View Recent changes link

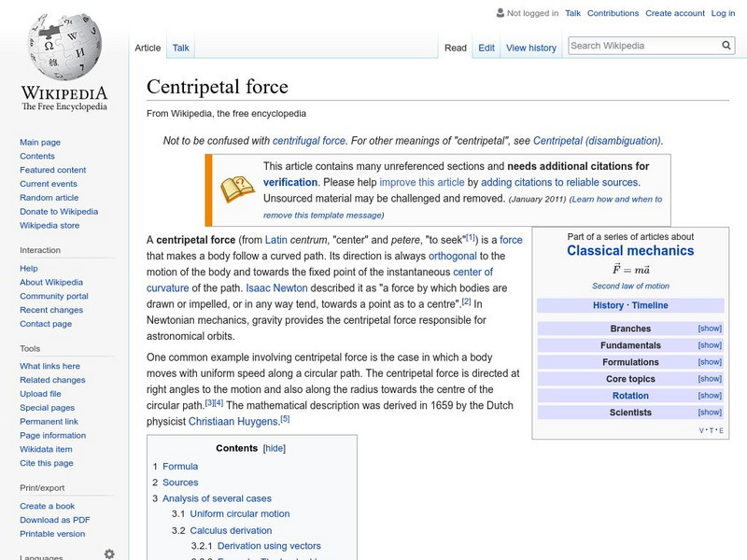(x=51, y=310)
